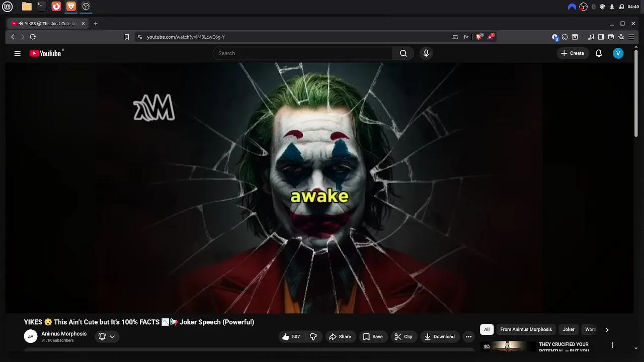Open Brave main hamburger menu
This screenshot has width=644, height=362.
coord(631,37)
